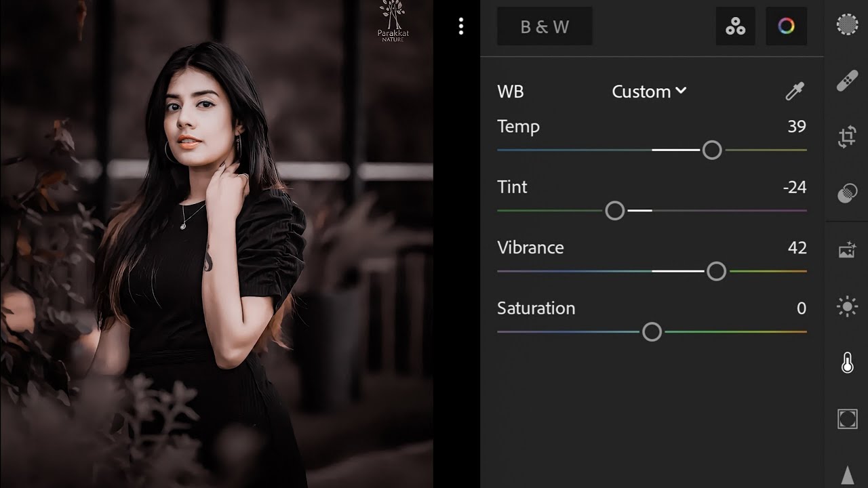This screenshot has height=488, width=868.
Task: Open the Auto enhance photo icon
Action: coord(847,250)
